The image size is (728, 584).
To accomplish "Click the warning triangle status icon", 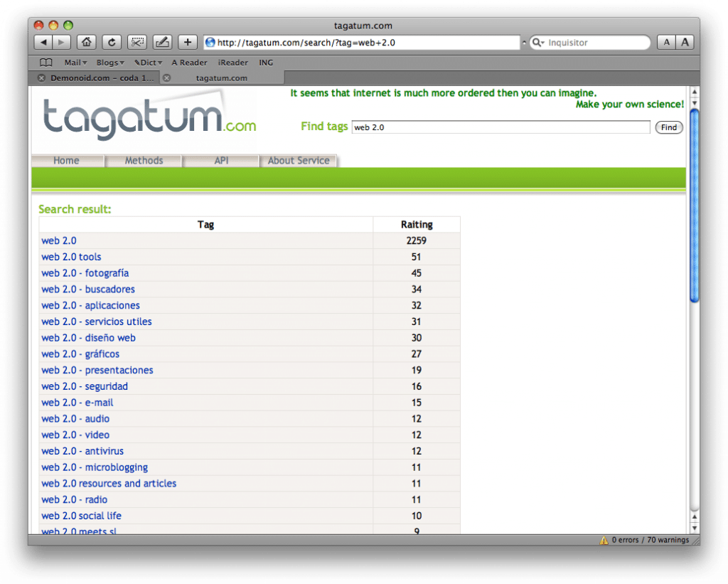I will (x=604, y=540).
